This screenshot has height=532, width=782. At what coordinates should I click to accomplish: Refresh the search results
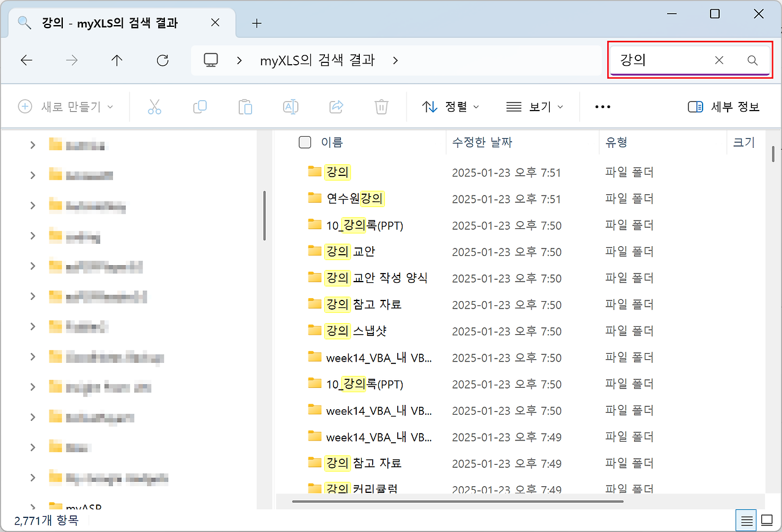pos(163,60)
